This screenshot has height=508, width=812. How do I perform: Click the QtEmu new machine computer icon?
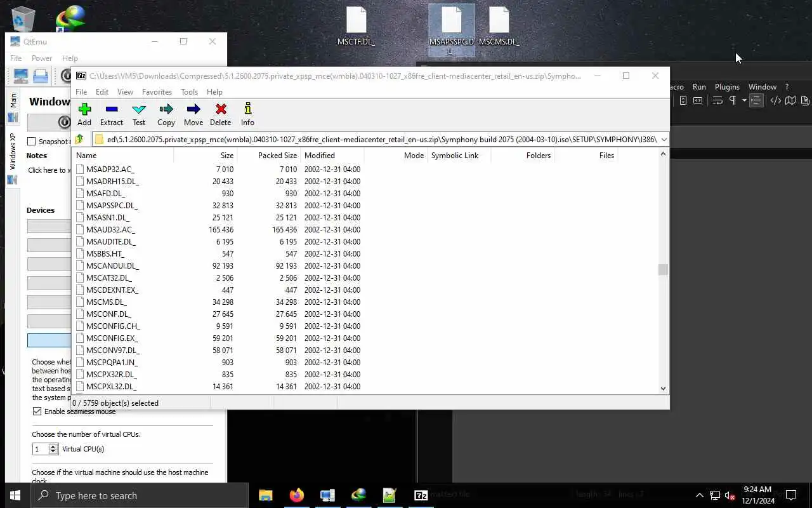tap(21, 76)
